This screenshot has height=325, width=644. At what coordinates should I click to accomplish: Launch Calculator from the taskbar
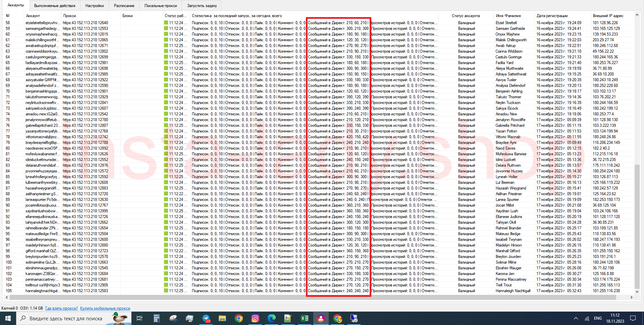156,318
